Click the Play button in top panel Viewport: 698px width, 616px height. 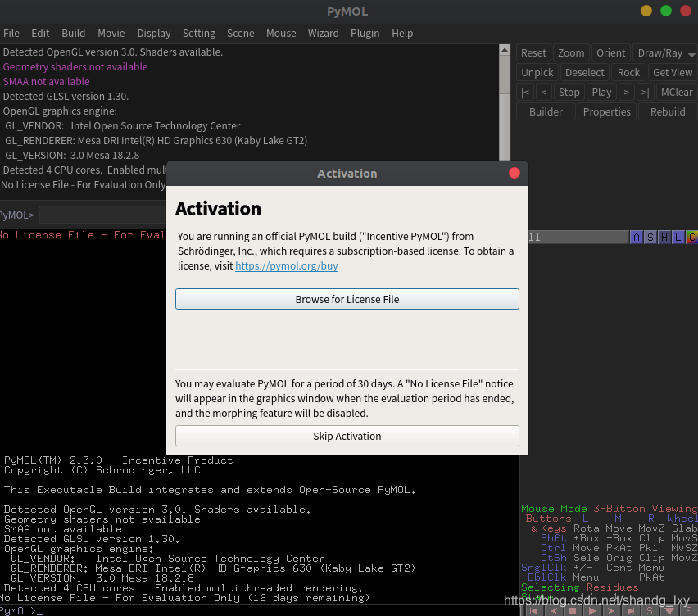click(601, 92)
